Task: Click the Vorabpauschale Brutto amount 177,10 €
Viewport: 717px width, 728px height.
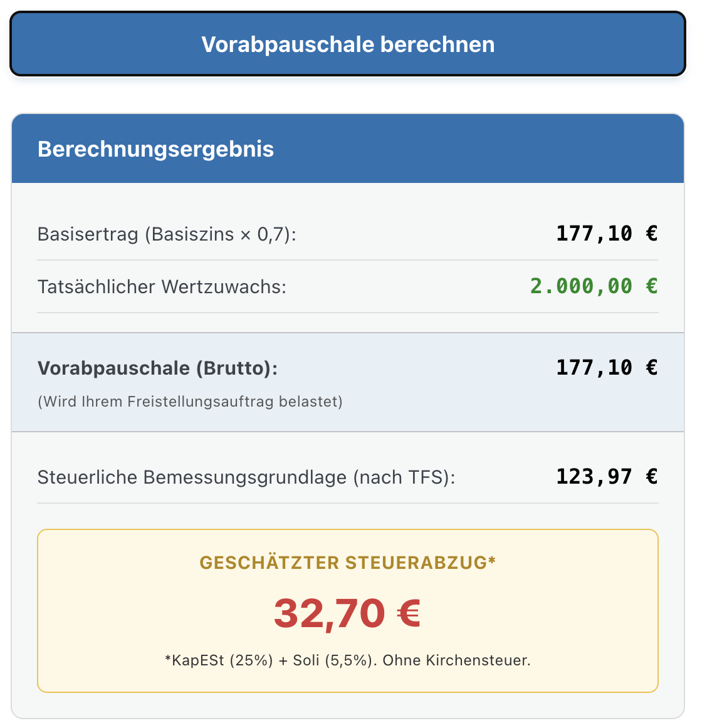Action: [x=606, y=367]
